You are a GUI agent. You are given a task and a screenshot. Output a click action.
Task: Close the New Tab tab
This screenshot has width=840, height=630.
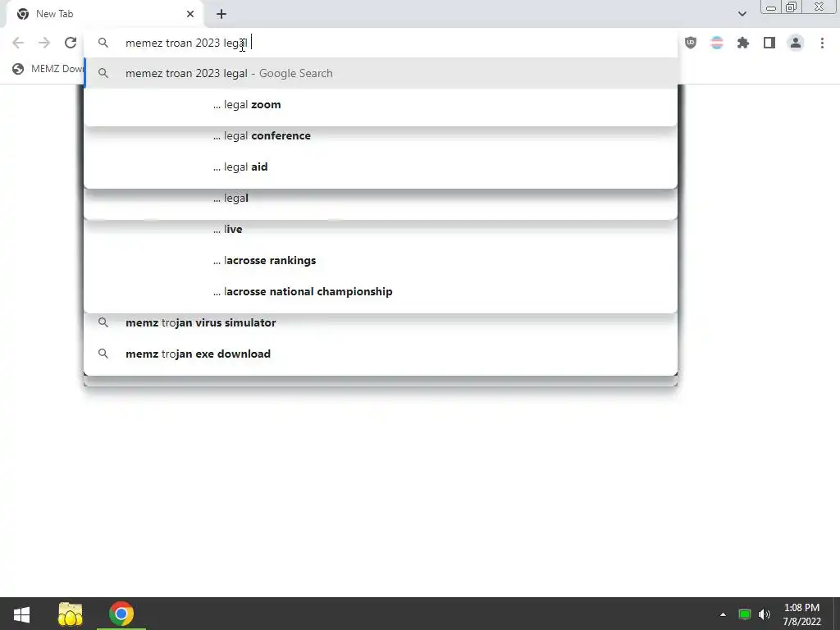tap(190, 14)
